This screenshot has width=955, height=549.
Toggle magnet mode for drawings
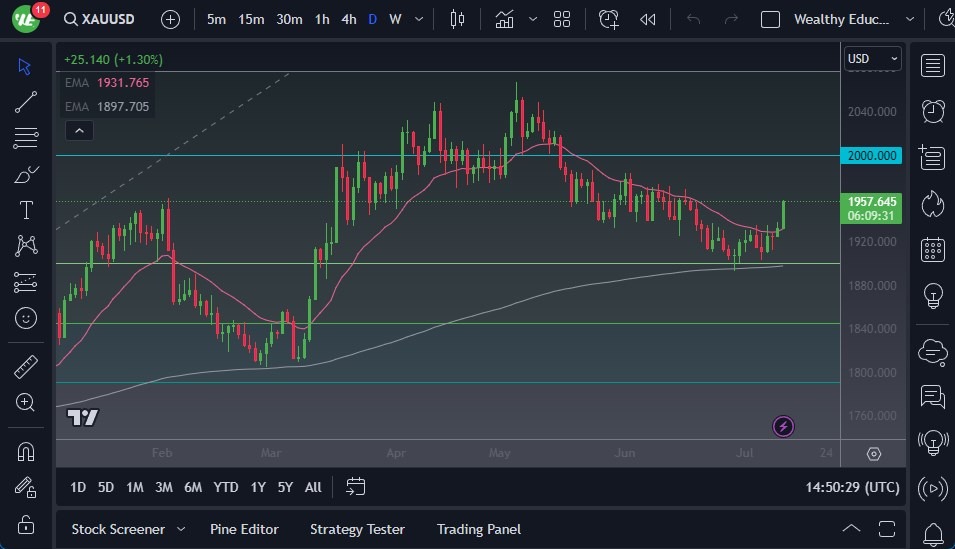click(x=26, y=451)
